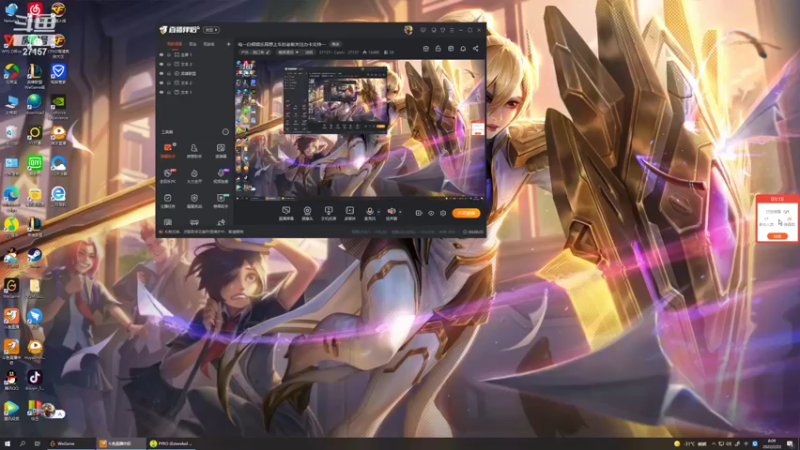Lock the 英雄联盟 source layer
Viewport: 800px width, 450px height.
(169, 73)
